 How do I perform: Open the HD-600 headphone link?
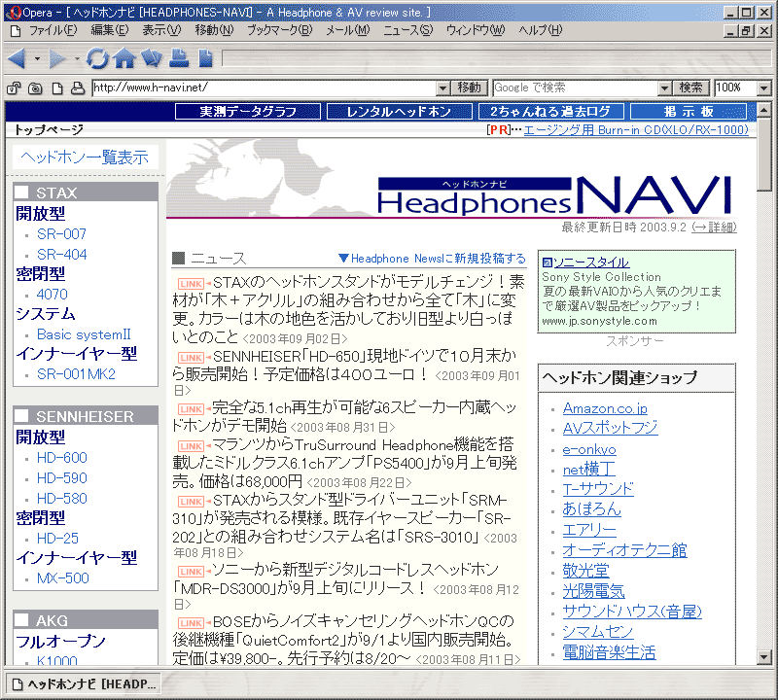click(x=62, y=457)
